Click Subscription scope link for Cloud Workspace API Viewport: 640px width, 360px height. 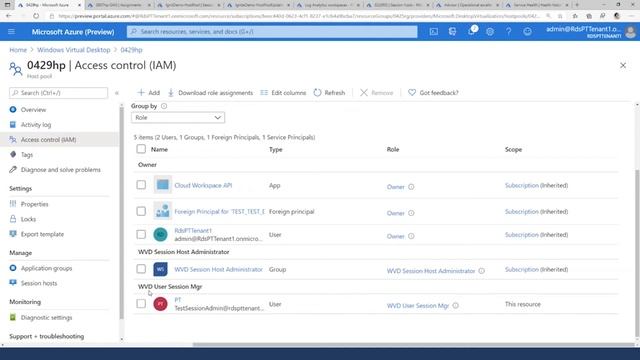click(x=522, y=185)
